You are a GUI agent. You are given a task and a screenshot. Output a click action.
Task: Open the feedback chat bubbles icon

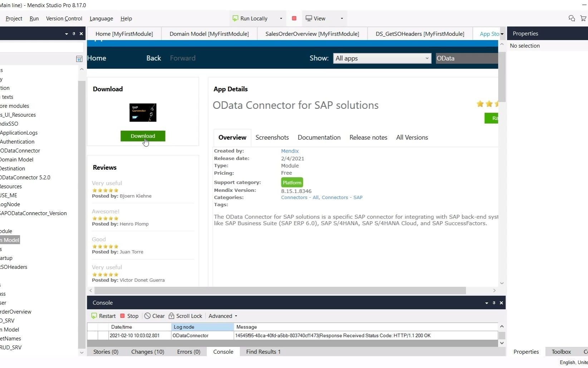tap(572, 18)
